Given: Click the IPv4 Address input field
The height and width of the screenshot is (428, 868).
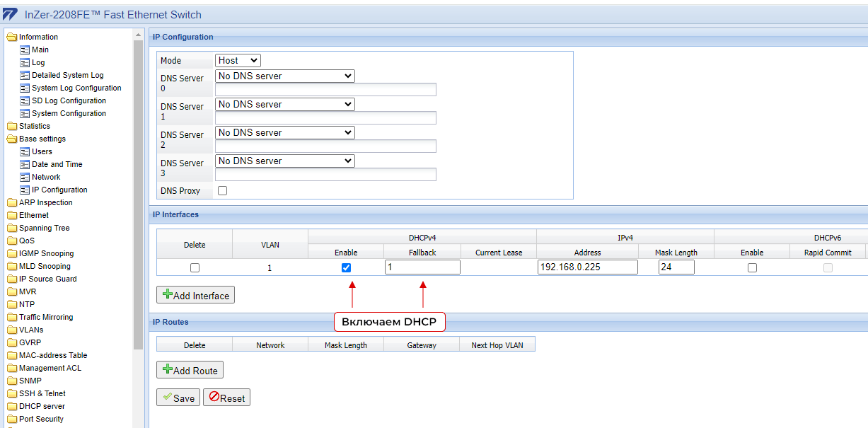Looking at the screenshot, I should [x=587, y=267].
